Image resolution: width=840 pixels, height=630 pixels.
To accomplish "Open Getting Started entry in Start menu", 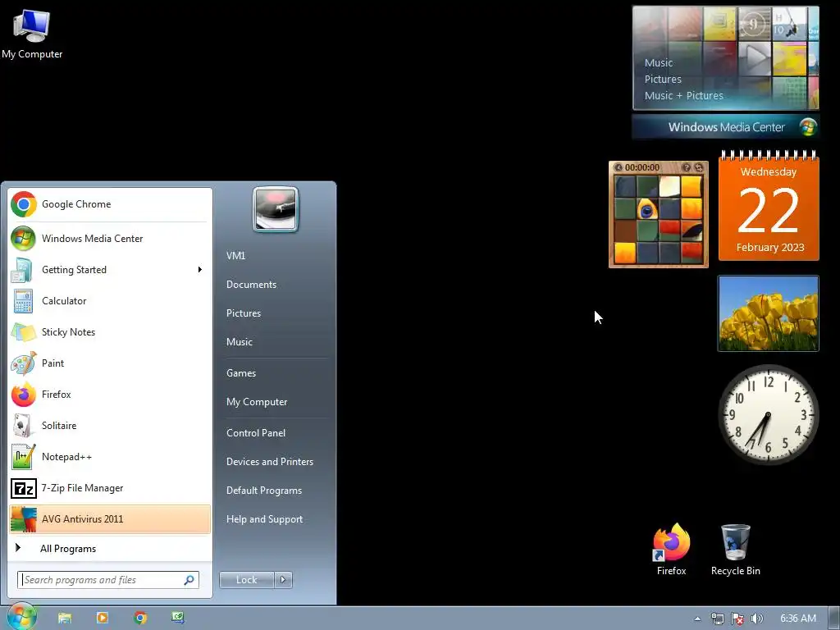I will [110, 269].
